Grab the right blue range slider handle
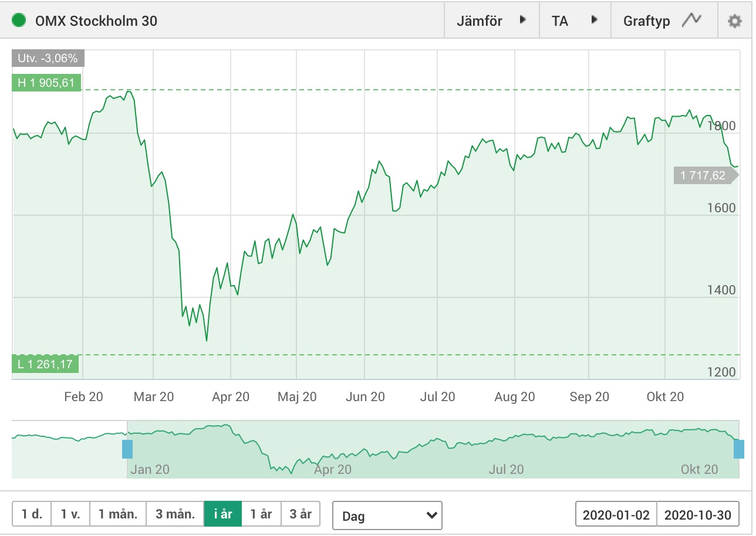 coord(739,449)
